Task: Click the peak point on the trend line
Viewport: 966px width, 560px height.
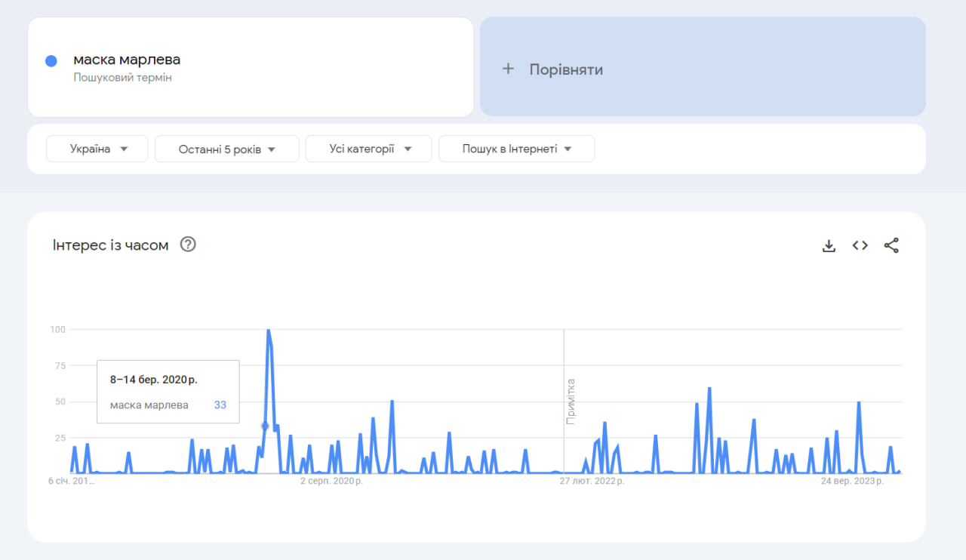Action: click(x=269, y=330)
